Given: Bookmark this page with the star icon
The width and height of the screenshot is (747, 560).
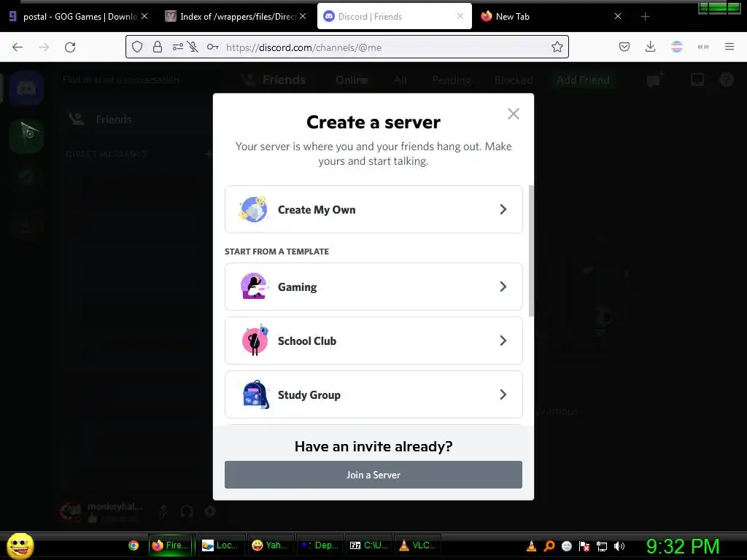Looking at the screenshot, I should coord(557,47).
